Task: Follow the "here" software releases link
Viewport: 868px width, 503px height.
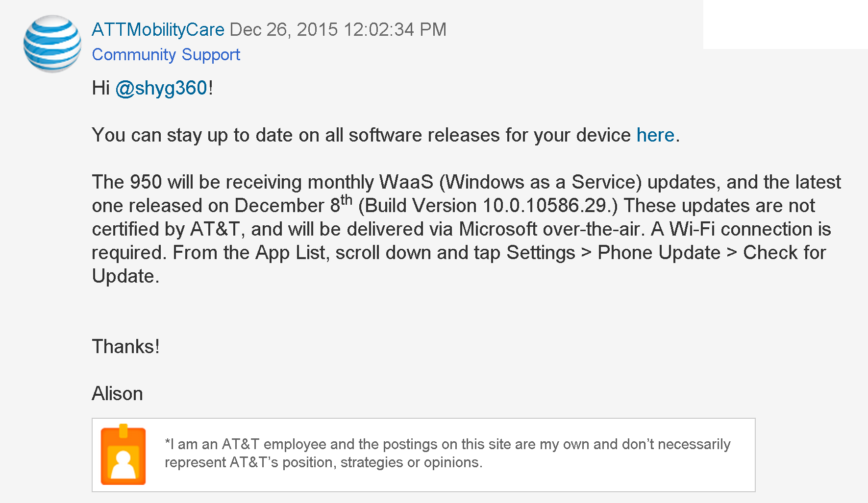Action: point(655,135)
